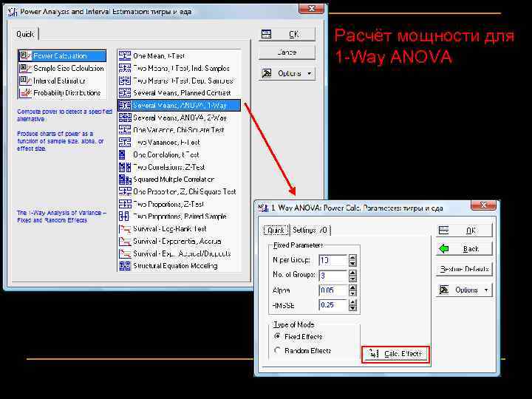This screenshot has width=532, height=399.
Task: Click in the N per Group field
Action: [x=333, y=260]
